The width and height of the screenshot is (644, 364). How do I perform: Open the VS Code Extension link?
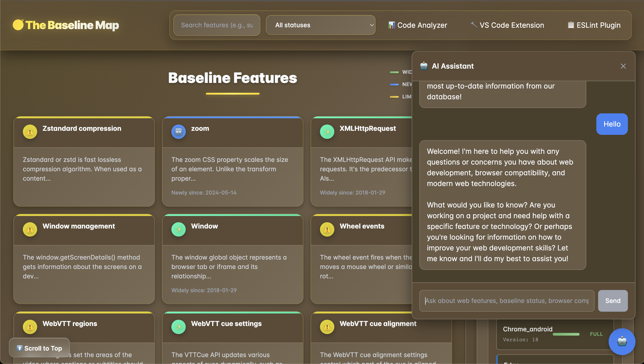[x=507, y=25]
